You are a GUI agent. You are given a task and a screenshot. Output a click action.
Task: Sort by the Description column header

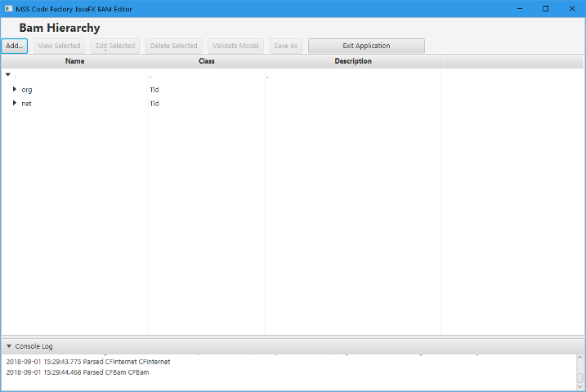[x=352, y=61]
